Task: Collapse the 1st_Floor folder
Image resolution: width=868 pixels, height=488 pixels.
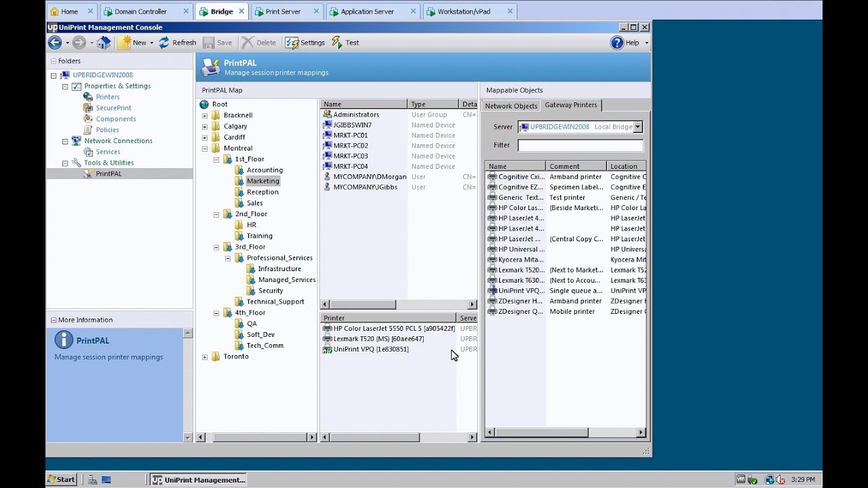Action: 216,159
